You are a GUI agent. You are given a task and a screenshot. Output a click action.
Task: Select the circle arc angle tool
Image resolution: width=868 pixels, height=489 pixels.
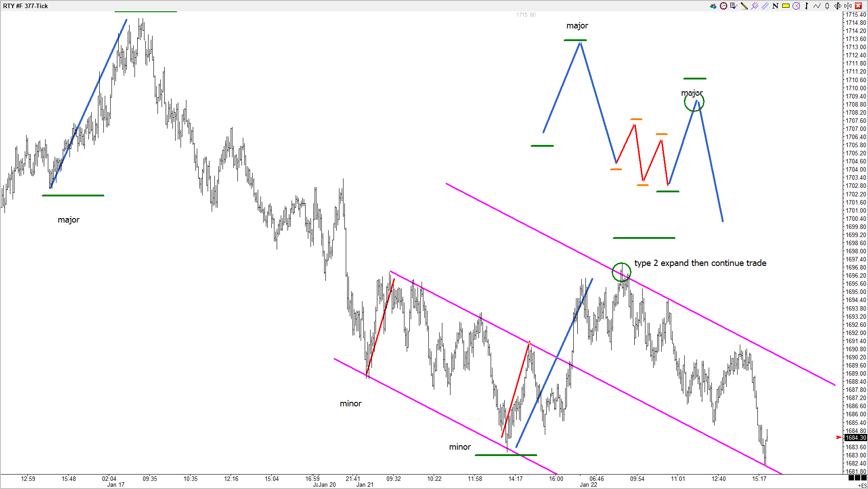[x=796, y=6]
